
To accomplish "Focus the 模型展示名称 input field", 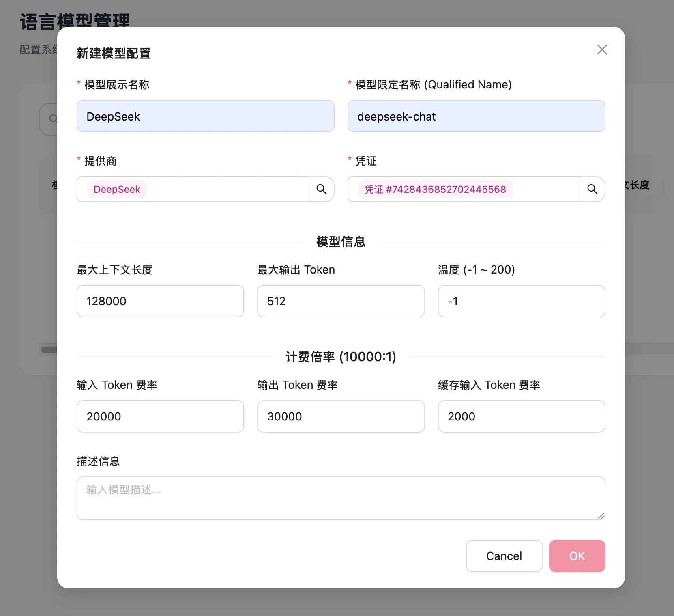I will point(205,116).
